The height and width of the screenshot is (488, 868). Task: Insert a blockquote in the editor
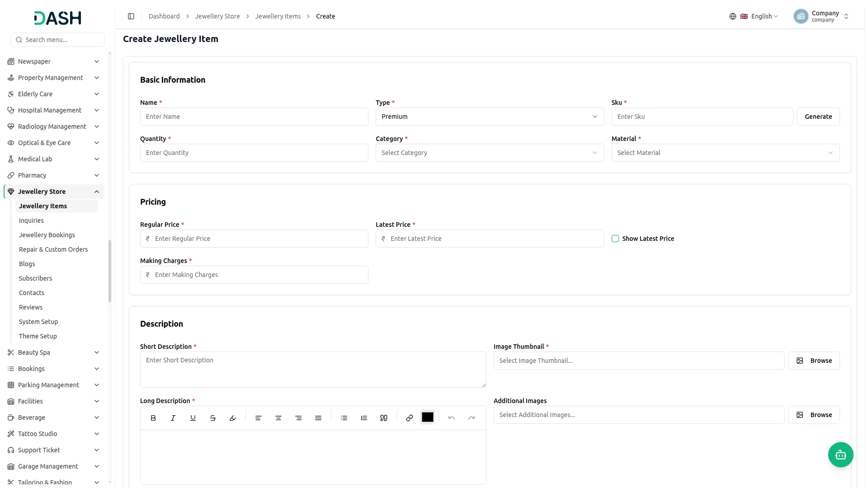click(384, 418)
